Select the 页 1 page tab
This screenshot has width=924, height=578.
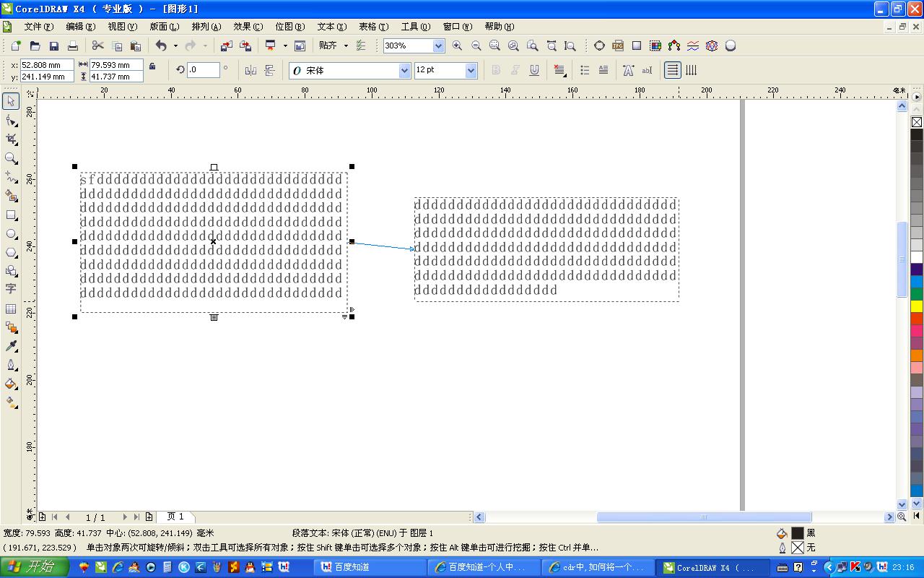click(x=175, y=517)
